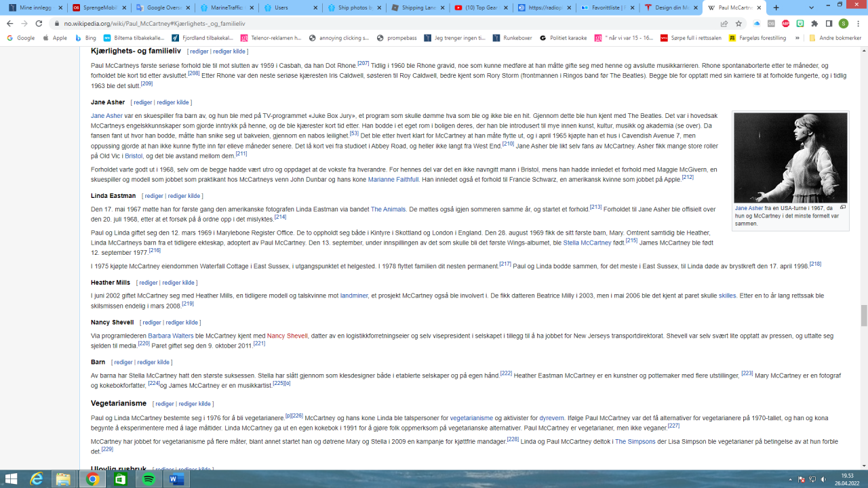Open the Windows Start button
The width and height of the screenshot is (868, 488).
[12, 479]
